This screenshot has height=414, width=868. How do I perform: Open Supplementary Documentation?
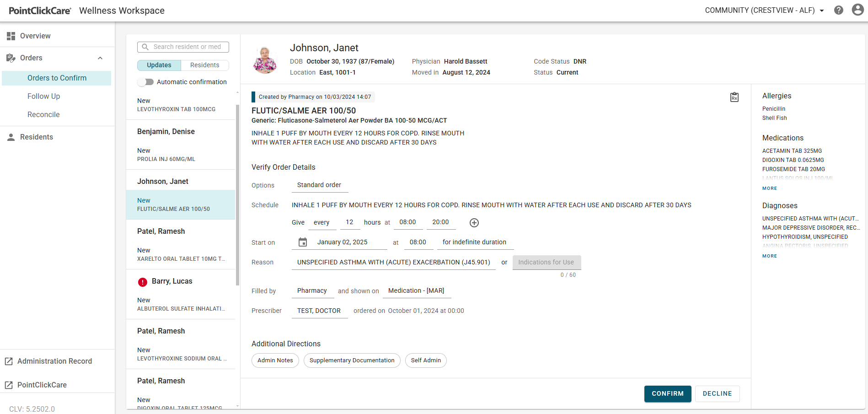click(x=352, y=360)
